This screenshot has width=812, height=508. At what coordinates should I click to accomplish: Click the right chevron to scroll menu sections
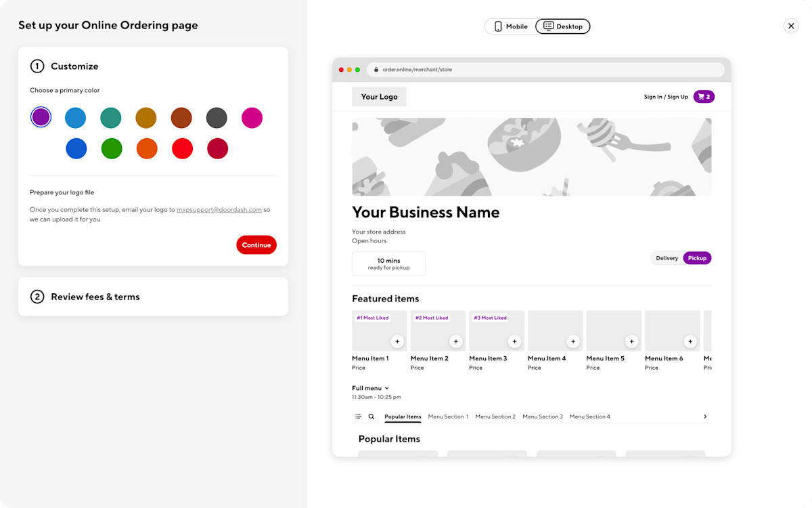click(x=705, y=416)
